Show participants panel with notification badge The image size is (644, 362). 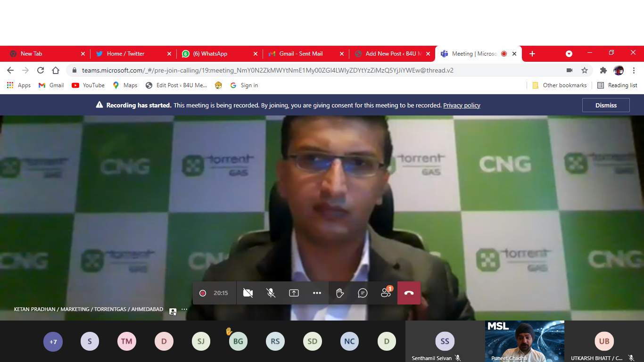pyautogui.click(x=386, y=293)
